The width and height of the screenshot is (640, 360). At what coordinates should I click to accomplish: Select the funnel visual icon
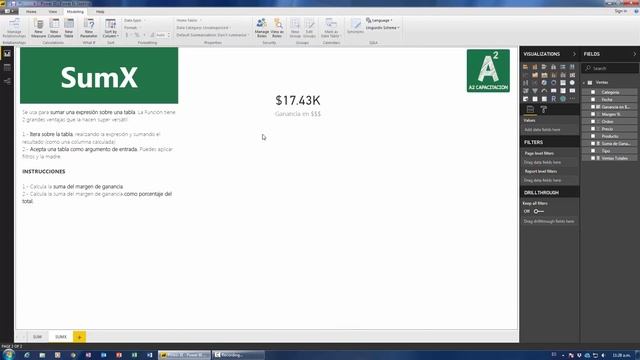click(x=535, y=91)
